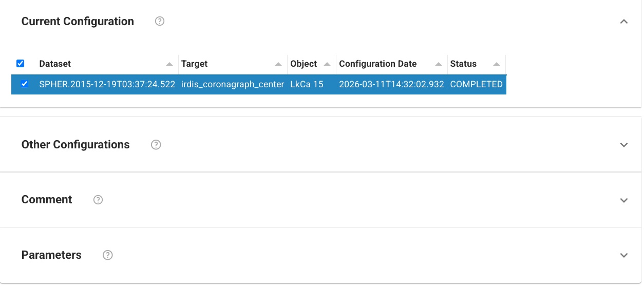Click the Comment heading text
The image size is (644, 287).
coord(47,200)
